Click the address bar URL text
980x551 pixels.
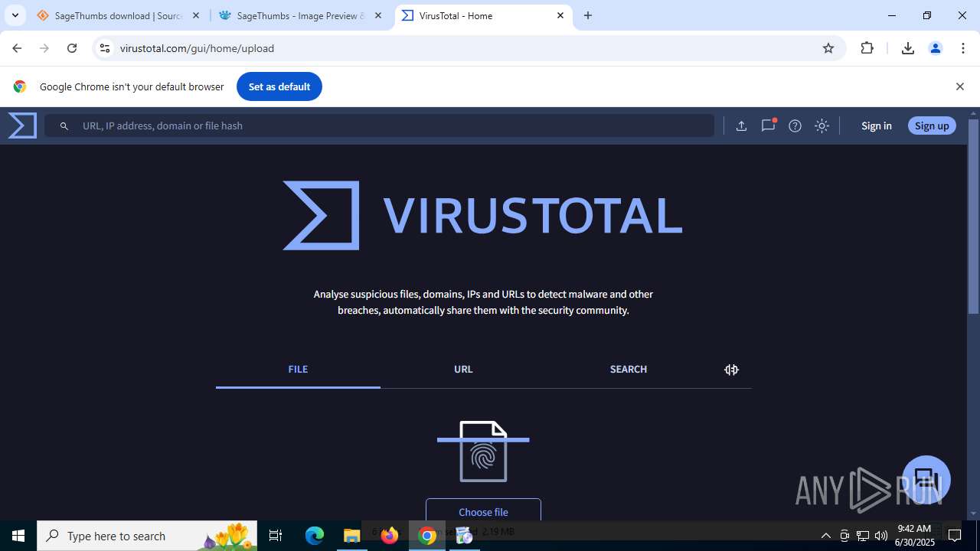point(197,48)
